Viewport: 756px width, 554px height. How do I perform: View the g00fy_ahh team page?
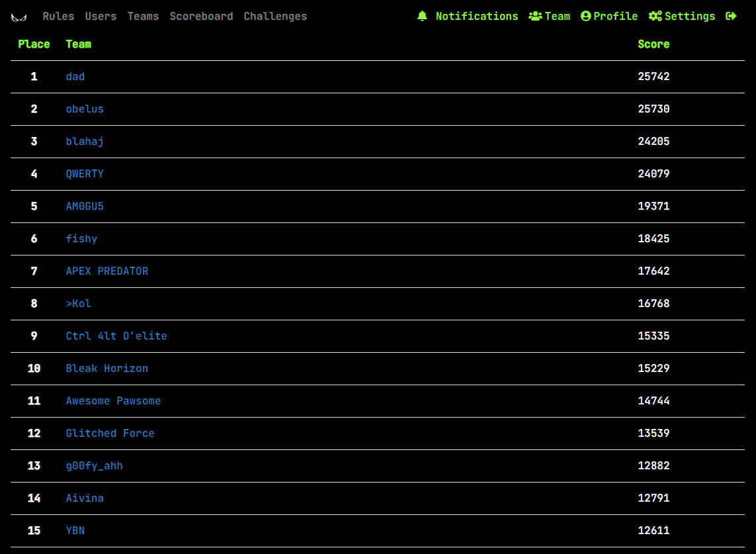94,466
